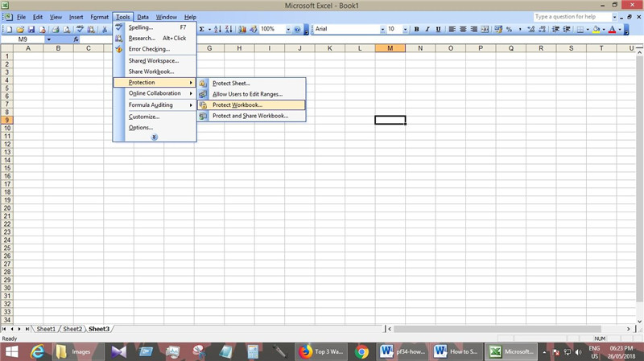Apply Percent Style to the cell
644x361 pixels.
tap(510, 29)
